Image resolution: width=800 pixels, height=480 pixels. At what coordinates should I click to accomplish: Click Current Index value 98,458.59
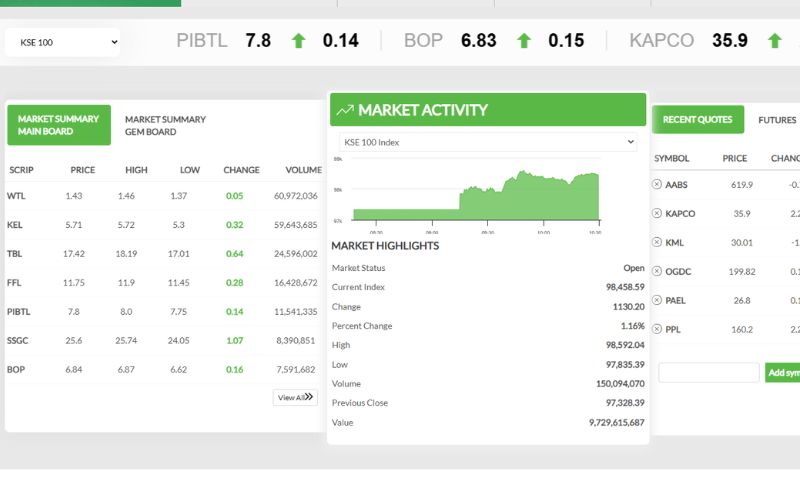click(x=625, y=287)
